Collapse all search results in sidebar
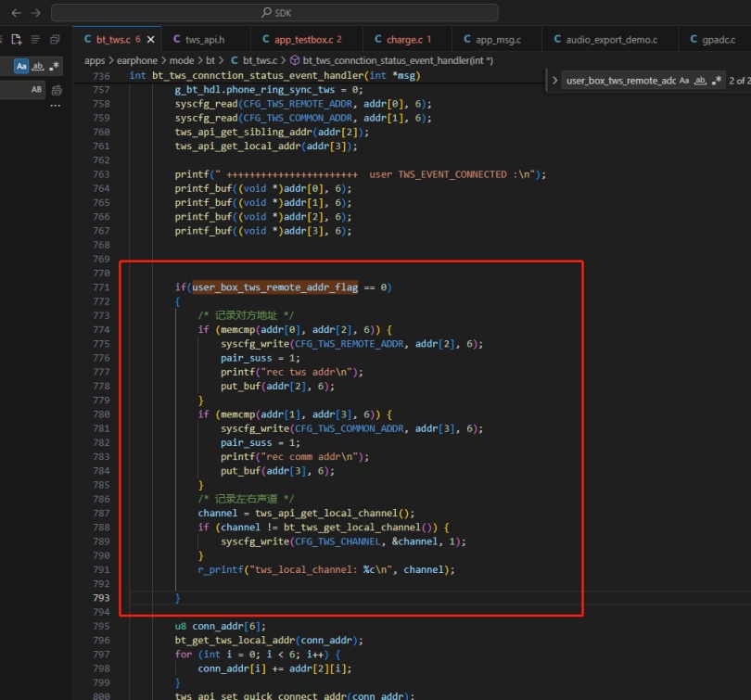Viewport: 751px width, 700px height. coord(55,39)
